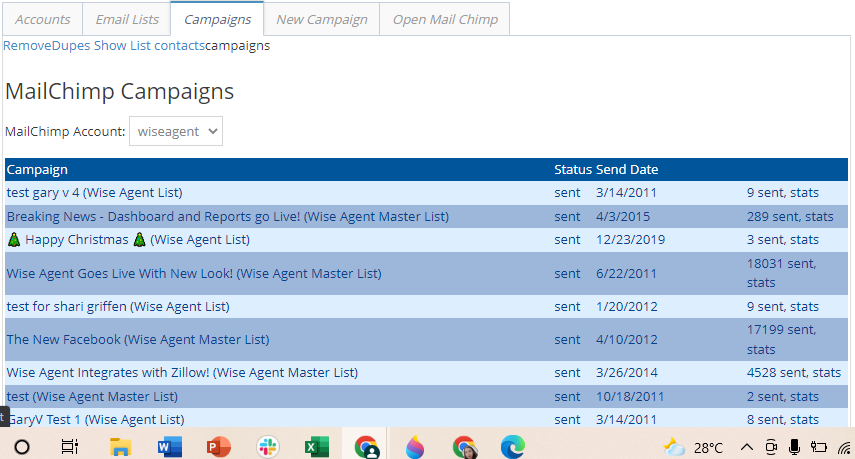Show hidden system tray icons
The image size is (855, 459).
click(x=747, y=448)
